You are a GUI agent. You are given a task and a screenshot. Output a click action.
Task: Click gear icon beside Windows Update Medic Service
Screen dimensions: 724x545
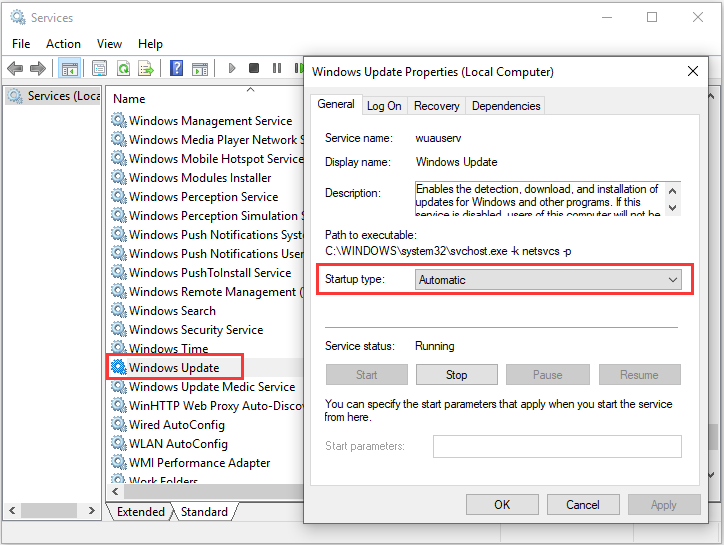(119, 386)
